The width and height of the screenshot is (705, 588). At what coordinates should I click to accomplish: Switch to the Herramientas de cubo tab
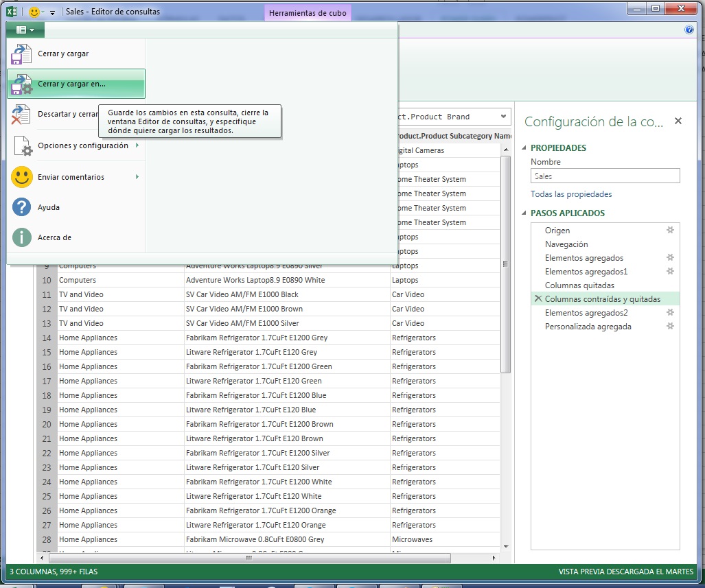point(307,12)
